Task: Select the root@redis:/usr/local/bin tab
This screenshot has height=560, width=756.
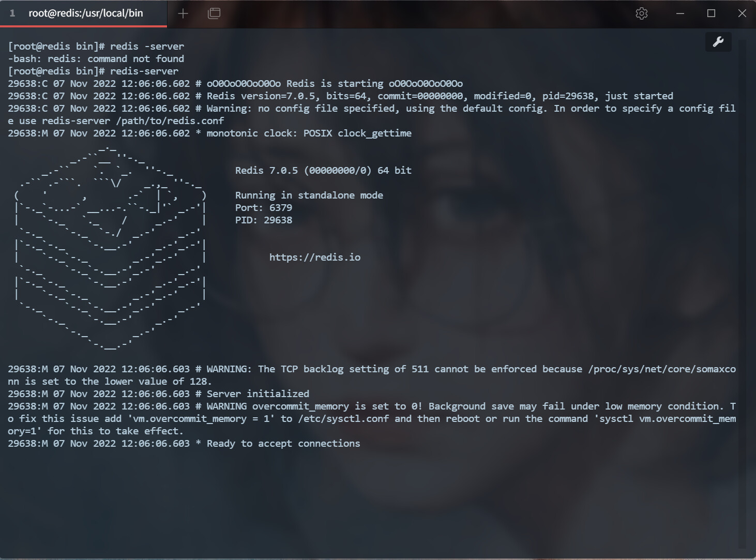Action: pos(83,13)
